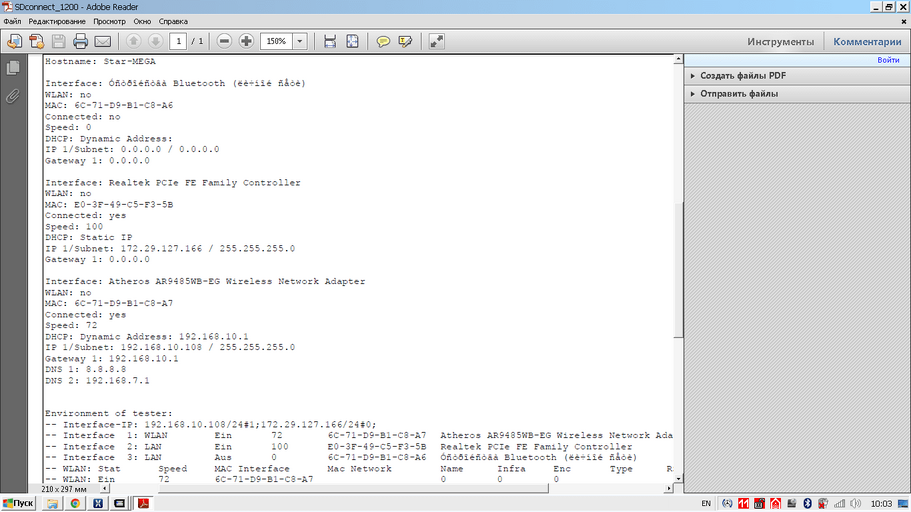Click the scrolling mode fit-width icon
The width and height of the screenshot is (911, 512).
coord(330,41)
